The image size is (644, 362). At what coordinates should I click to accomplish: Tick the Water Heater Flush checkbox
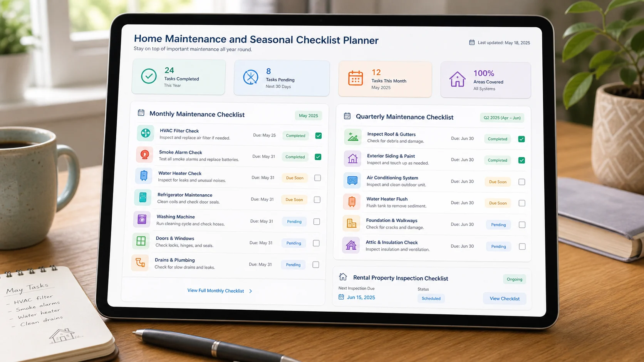coord(522,203)
